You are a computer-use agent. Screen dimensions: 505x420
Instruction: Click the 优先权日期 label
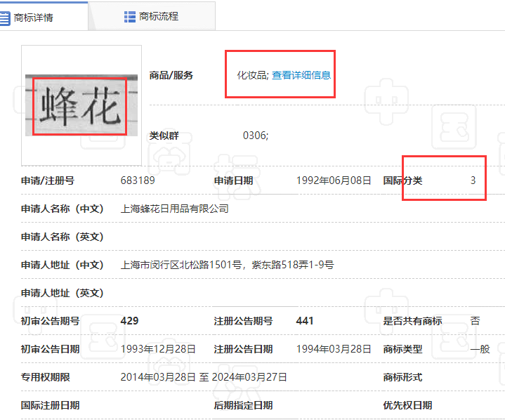407,405
